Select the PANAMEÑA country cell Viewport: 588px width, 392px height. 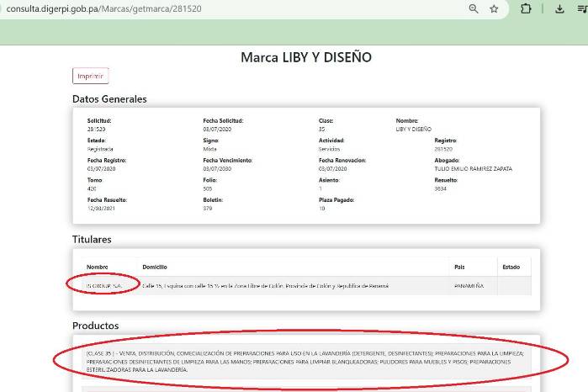click(469, 286)
